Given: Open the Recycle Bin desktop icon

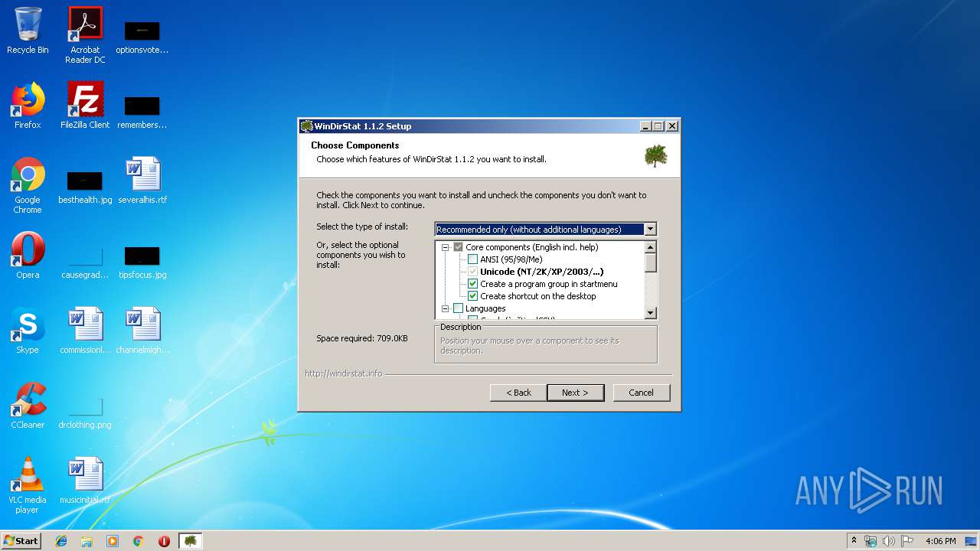Looking at the screenshot, I should point(28,31).
